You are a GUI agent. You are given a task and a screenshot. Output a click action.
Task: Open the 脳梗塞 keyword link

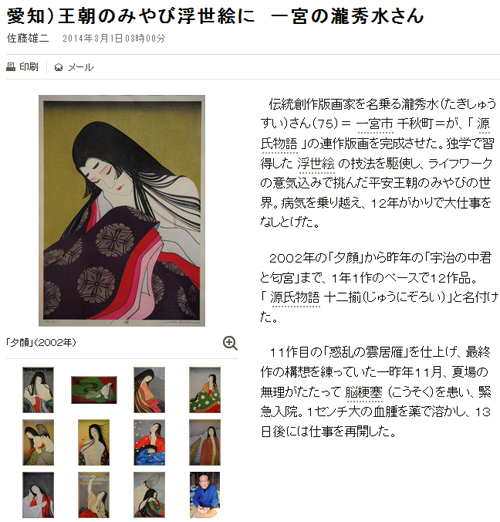coord(363,392)
